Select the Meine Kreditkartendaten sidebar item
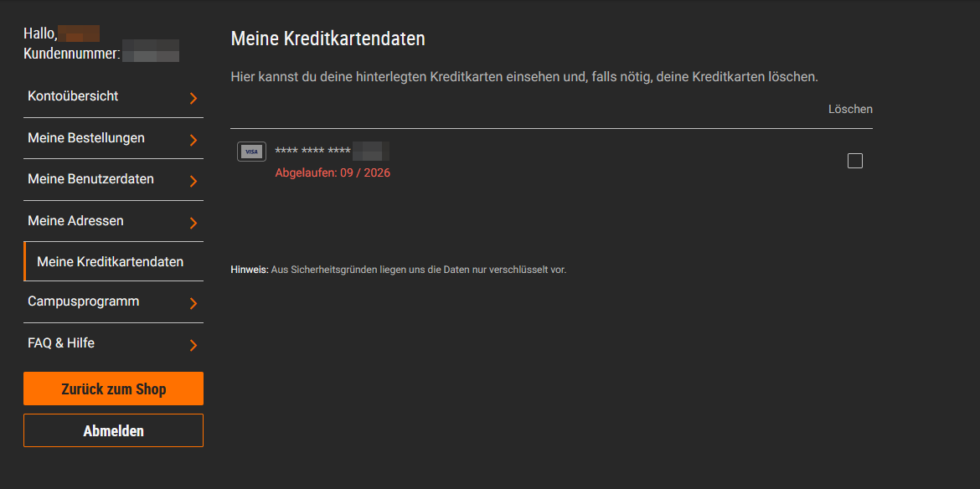Image resolution: width=980 pixels, height=489 pixels. coord(113,262)
